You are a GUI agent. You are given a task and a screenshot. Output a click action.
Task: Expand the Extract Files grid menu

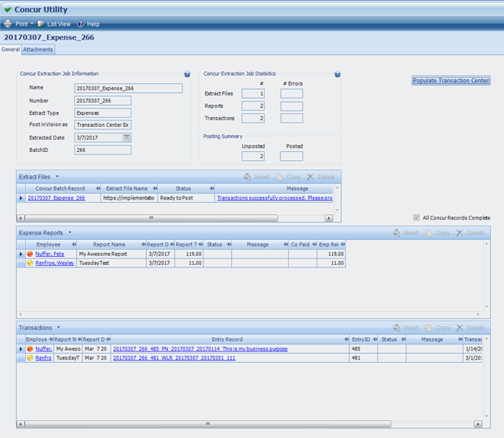point(57,176)
